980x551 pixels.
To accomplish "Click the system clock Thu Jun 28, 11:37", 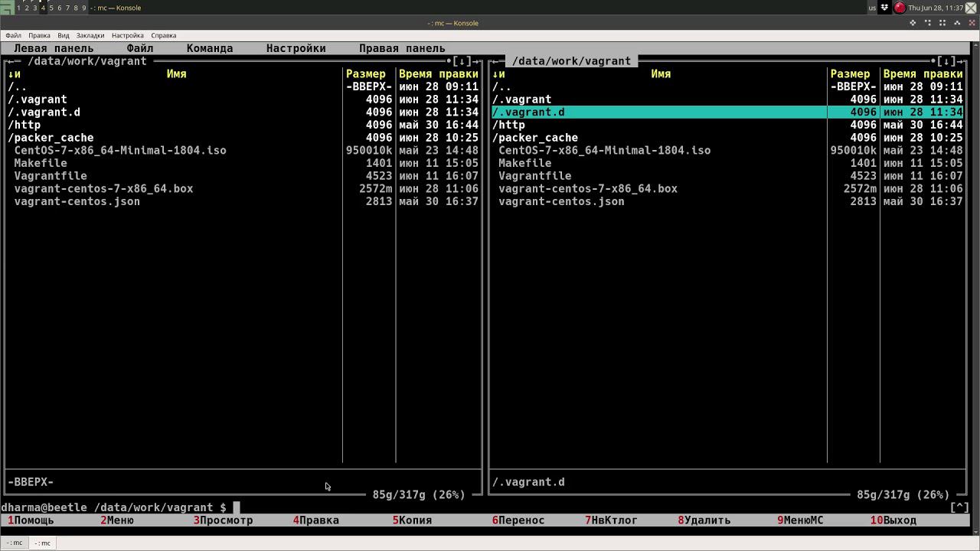I will [x=936, y=8].
